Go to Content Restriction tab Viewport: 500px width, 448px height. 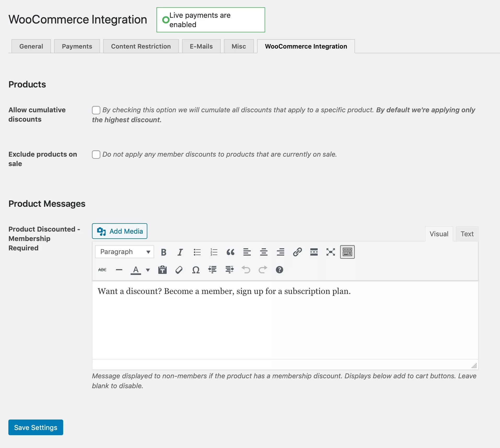pyautogui.click(x=141, y=46)
